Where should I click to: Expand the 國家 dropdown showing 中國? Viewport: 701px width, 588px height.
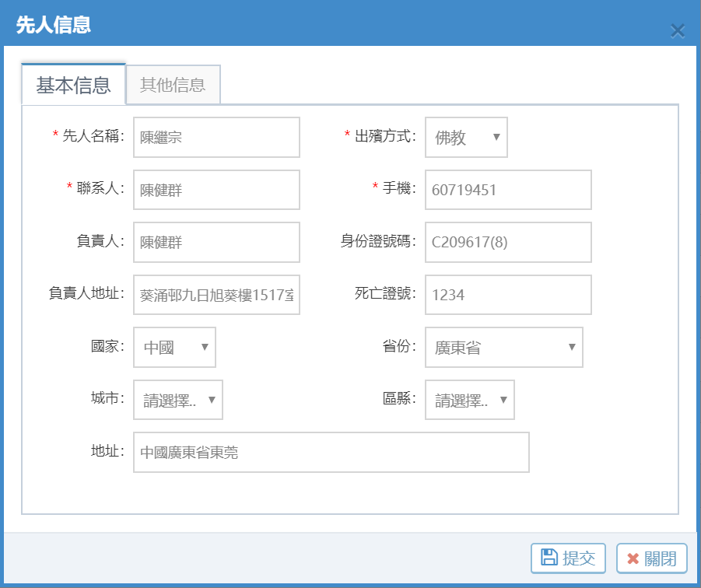point(174,348)
